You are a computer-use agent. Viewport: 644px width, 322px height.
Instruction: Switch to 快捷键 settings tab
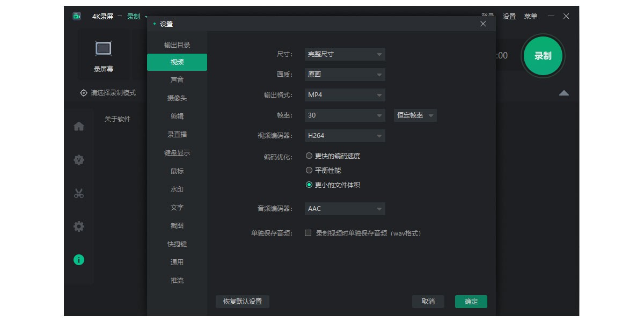[177, 244]
